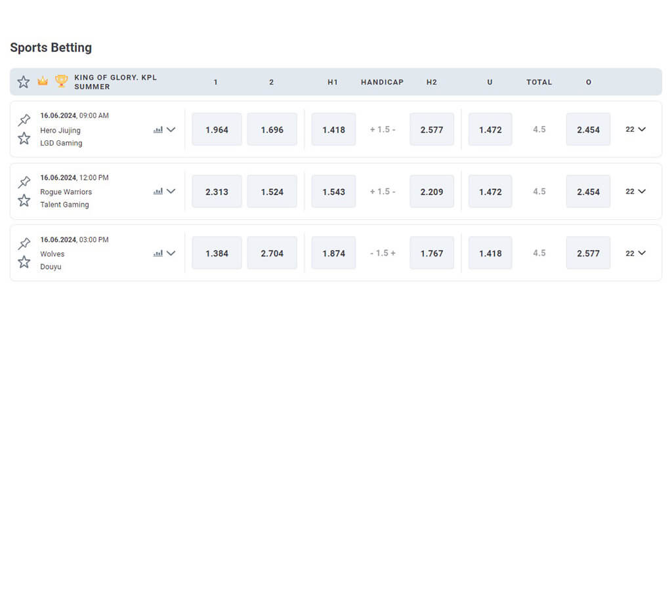Screen dimensions: 672x616
Task: Show 22 more markets for Rogue Warriors match
Action: point(635,192)
